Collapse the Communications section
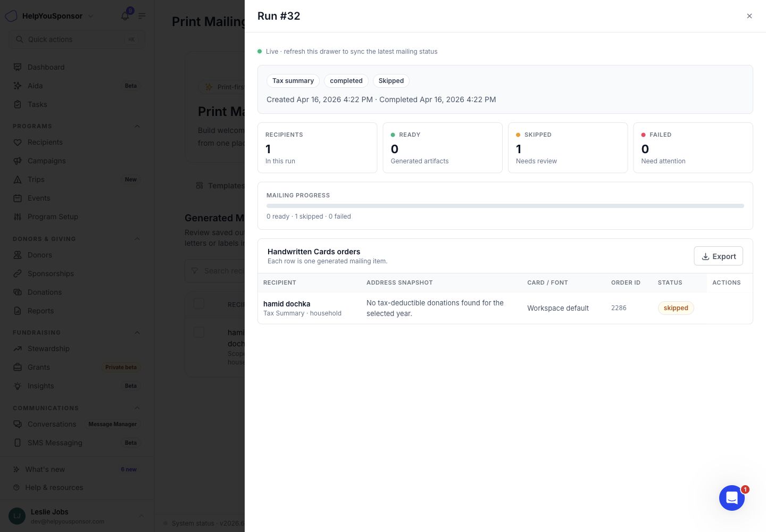The height and width of the screenshot is (532, 766). [137, 408]
